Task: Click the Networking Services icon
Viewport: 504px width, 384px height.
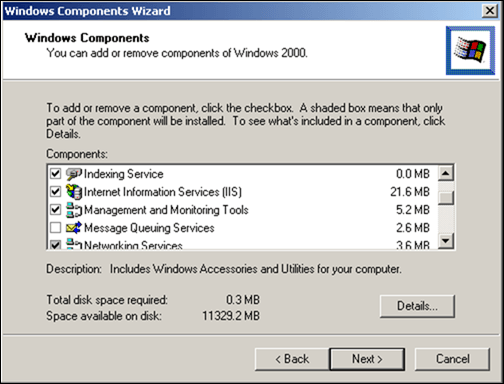Action: [x=74, y=244]
